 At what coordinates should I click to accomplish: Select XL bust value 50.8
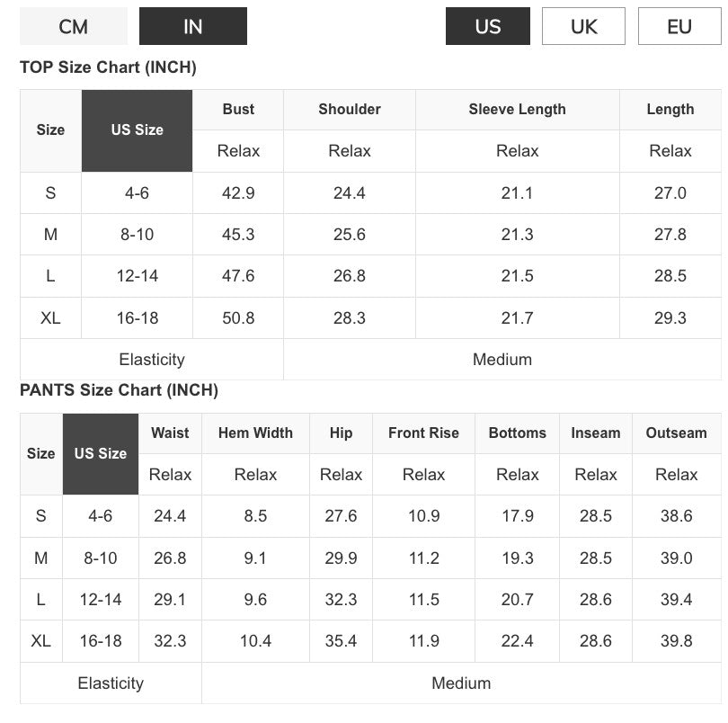[238, 317]
